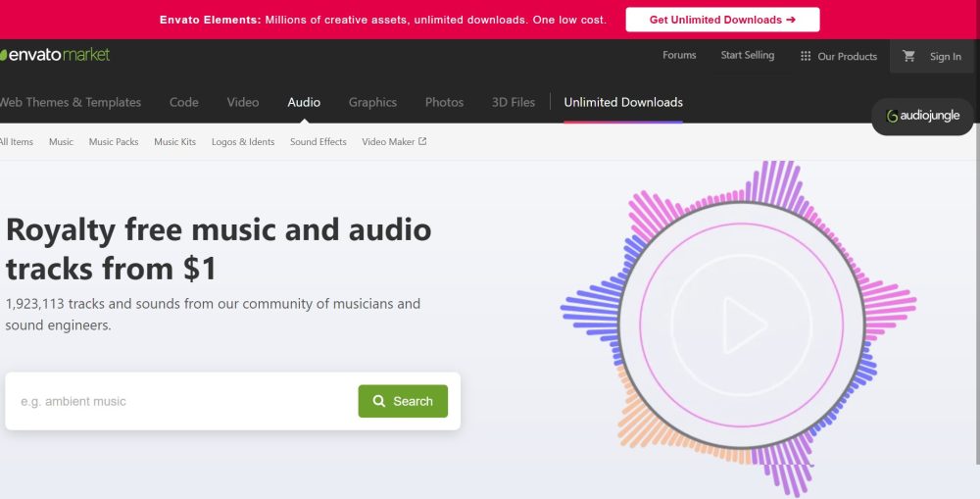Open the Video Maker external link

pos(394,142)
